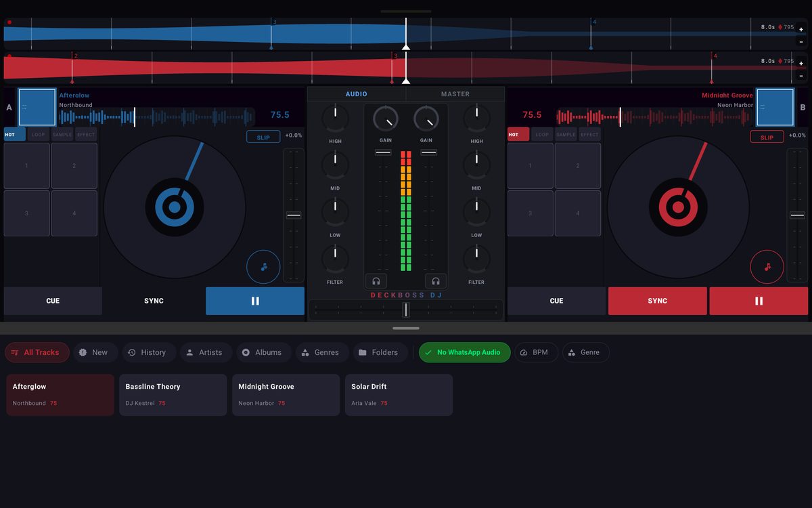This screenshot has height=508, width=812.
Task: Click the Albums disc icon
Action: [x=246, y=352]
